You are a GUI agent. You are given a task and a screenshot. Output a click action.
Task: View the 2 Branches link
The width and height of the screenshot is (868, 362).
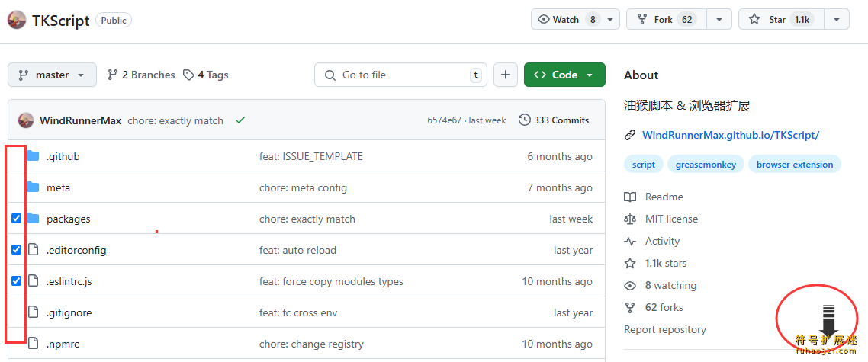pos(140,75)
